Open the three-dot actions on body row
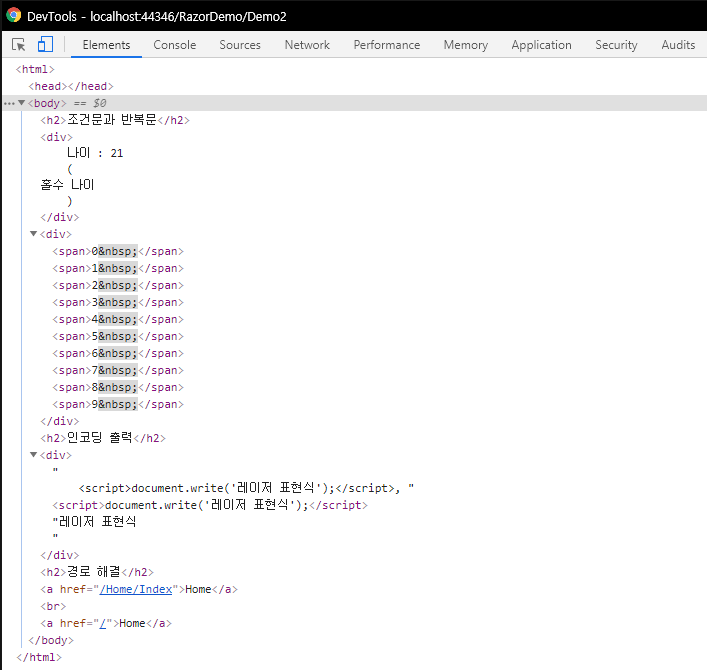The image size is (707, 670). [x=9, y=104]
